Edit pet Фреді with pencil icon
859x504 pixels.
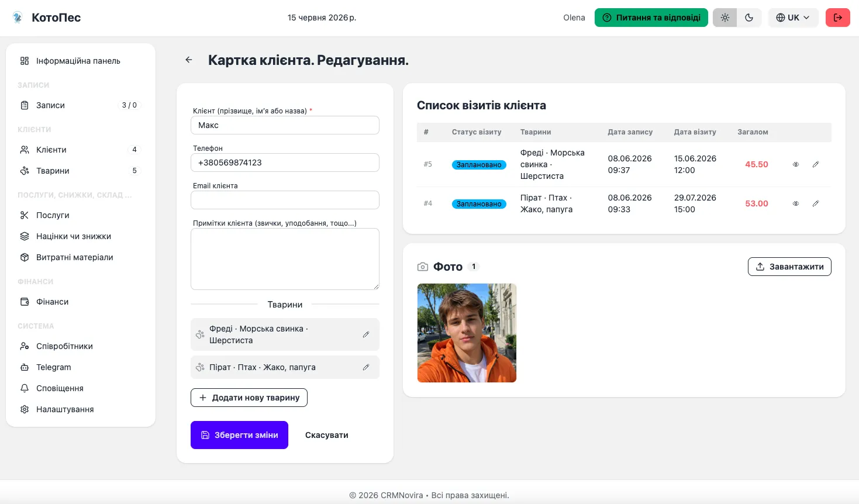(x=366, y=334)
